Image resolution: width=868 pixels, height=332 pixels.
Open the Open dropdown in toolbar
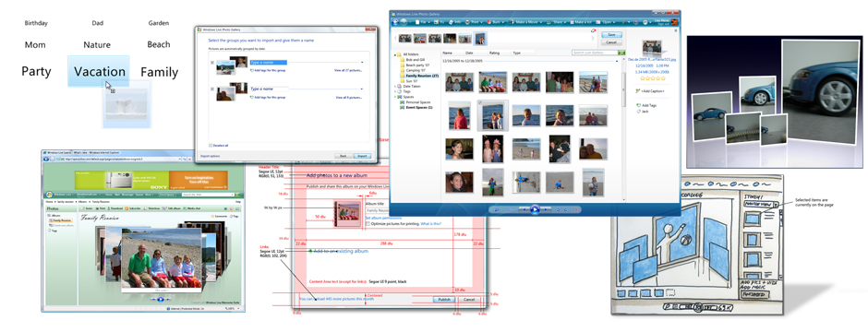(606, 22)
